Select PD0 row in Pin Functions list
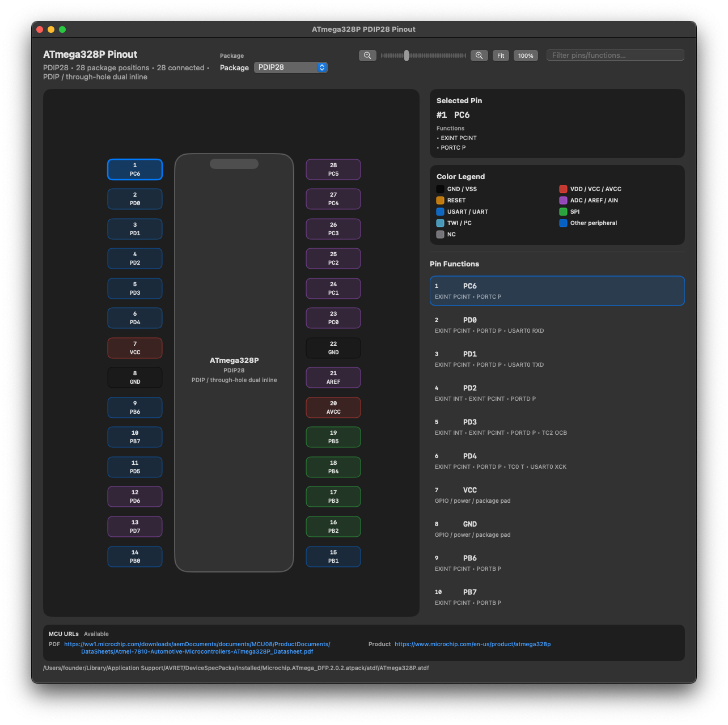 pos(557,325)
